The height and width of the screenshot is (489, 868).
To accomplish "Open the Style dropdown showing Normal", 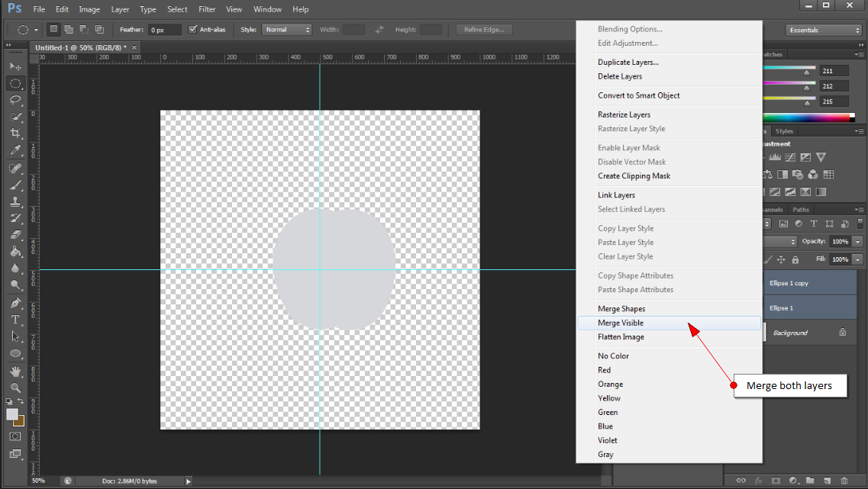I will 286,29.
